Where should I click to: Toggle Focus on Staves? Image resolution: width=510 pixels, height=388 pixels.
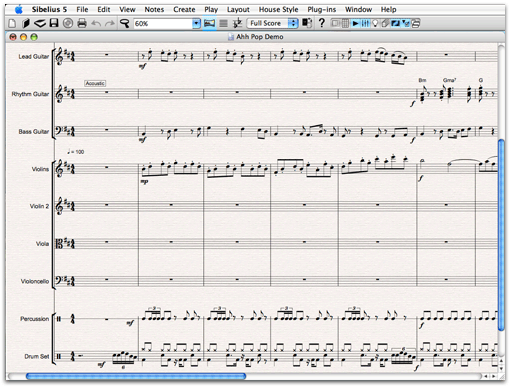(x=223, y=23)
